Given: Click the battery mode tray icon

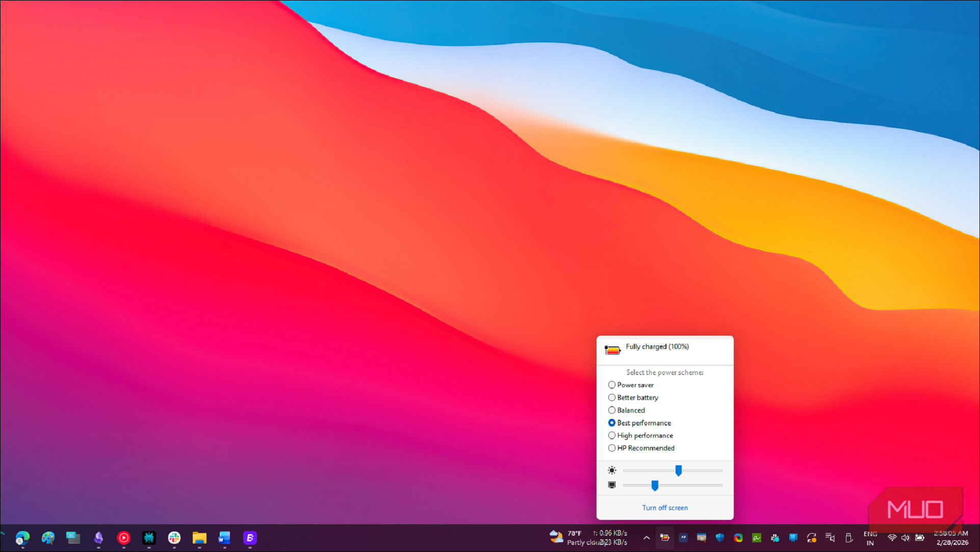Looking at the screenshot, I should [664, 538].
